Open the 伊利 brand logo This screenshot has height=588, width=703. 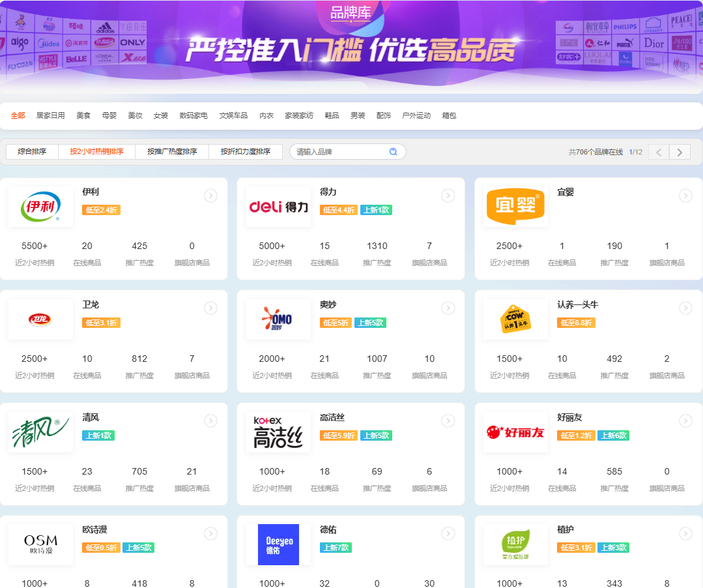click(x=41, y=207)
